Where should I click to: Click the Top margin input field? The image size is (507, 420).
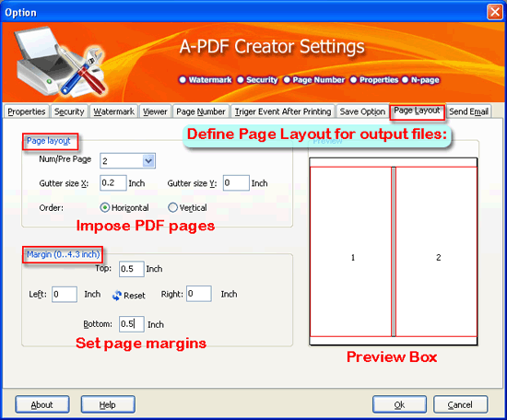[131, 269]
